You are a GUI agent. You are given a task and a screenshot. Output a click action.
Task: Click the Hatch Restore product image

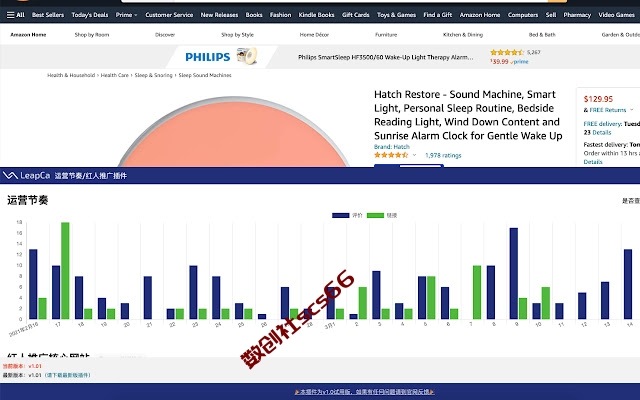click(x=234, y=132)
